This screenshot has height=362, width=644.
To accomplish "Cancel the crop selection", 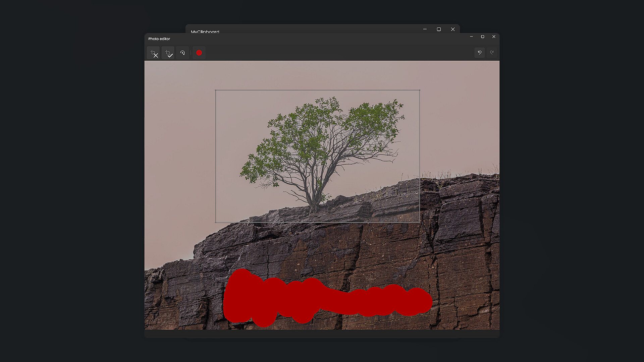I will click(x=154, y=53).
